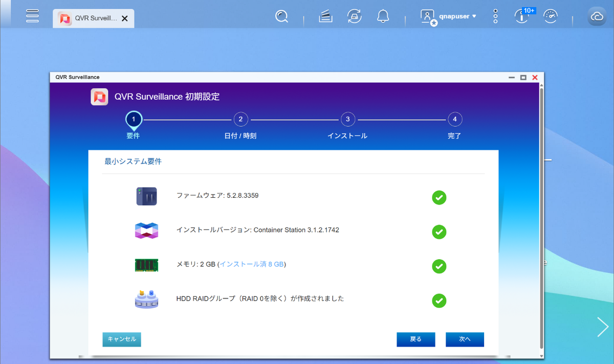This screenshot has width=614, height=364.
Task: Select step 3 インストール circle
Action: click(x=347, y=120)
